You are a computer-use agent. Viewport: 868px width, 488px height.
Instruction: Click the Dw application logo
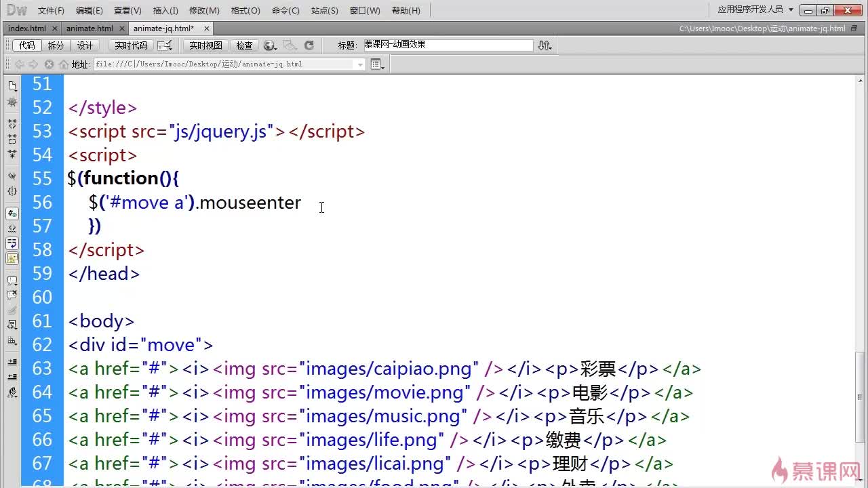click(16, 10)
